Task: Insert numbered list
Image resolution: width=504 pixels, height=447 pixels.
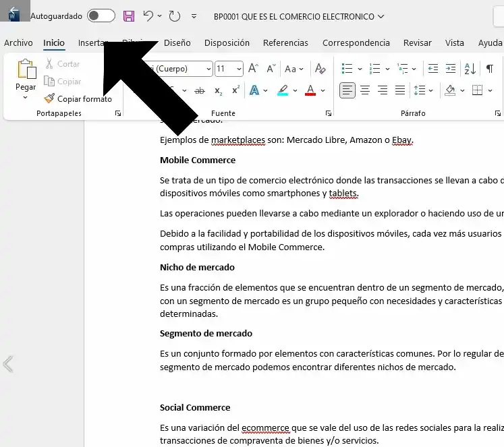Action: [x=374, y=68]
